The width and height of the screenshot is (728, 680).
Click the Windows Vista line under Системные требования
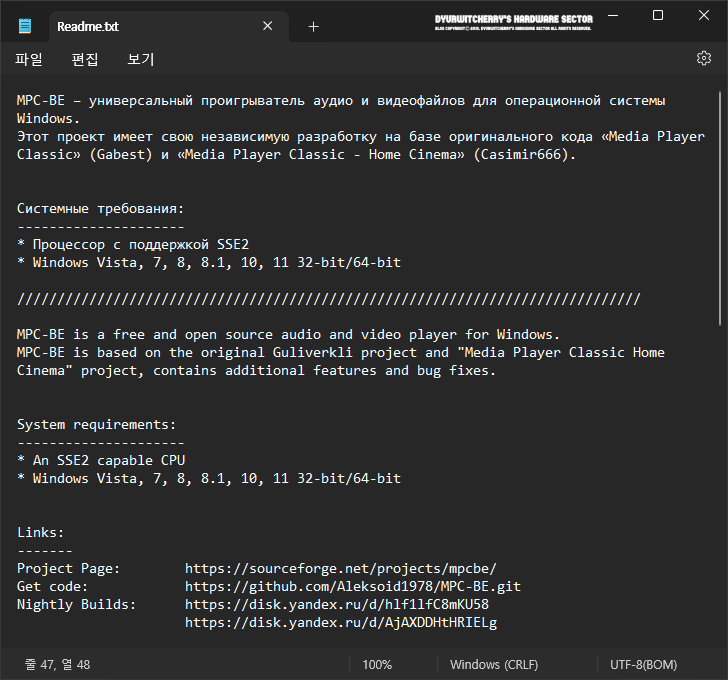coord(208,263)
